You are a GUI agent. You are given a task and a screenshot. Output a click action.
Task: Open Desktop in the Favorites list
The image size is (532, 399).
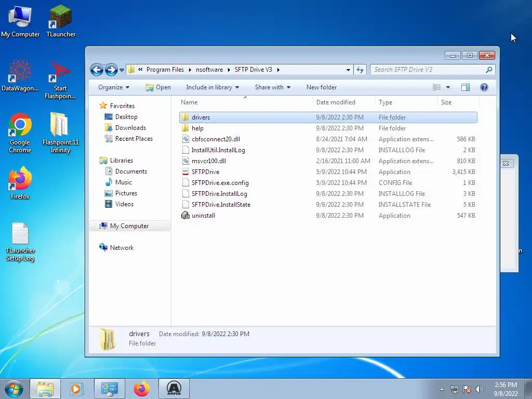coord(126,117)
